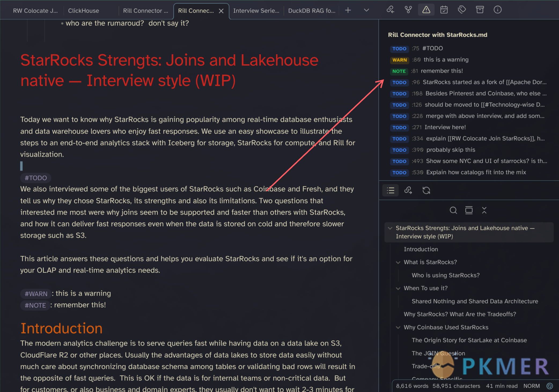Click the 41 min read status entry
This screenshot has height=392, width=559.
click(x=502, y=386)
